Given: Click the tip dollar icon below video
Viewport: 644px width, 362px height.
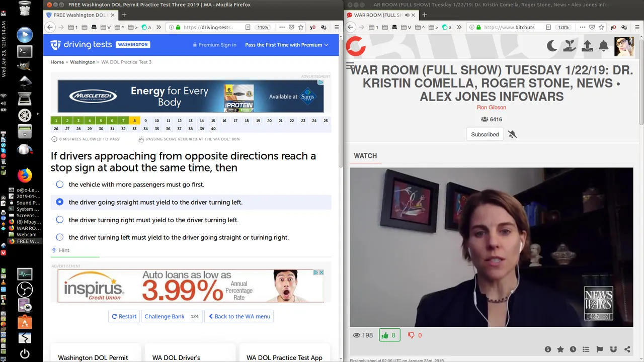Looking at the screenshot, I should click(548, 349).
